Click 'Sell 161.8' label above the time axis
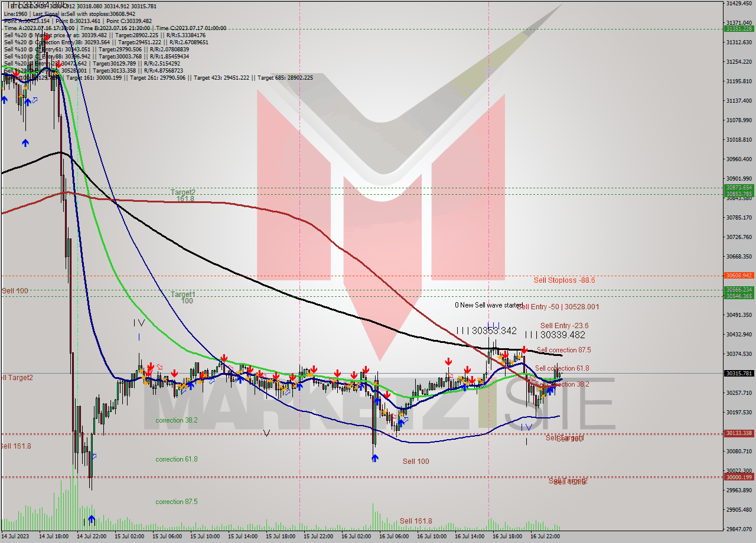This screenshot has height=543, width=756. point(416,521)
